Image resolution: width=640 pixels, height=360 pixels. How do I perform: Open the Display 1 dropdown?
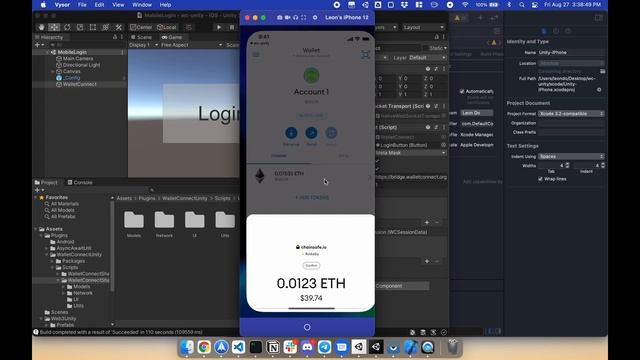click(x=143, y=45)
